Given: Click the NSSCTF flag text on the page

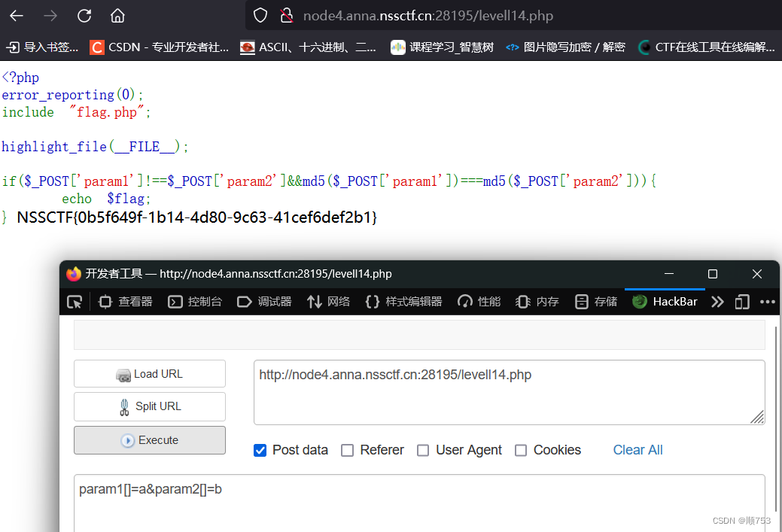Looking at the screenshot, I should pyautogui.click(x=197, y=217).
